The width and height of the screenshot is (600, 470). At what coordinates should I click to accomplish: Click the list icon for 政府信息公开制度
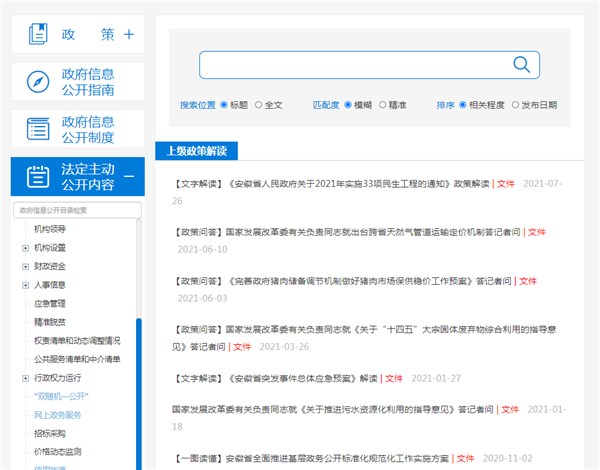(x=38, y=129)
